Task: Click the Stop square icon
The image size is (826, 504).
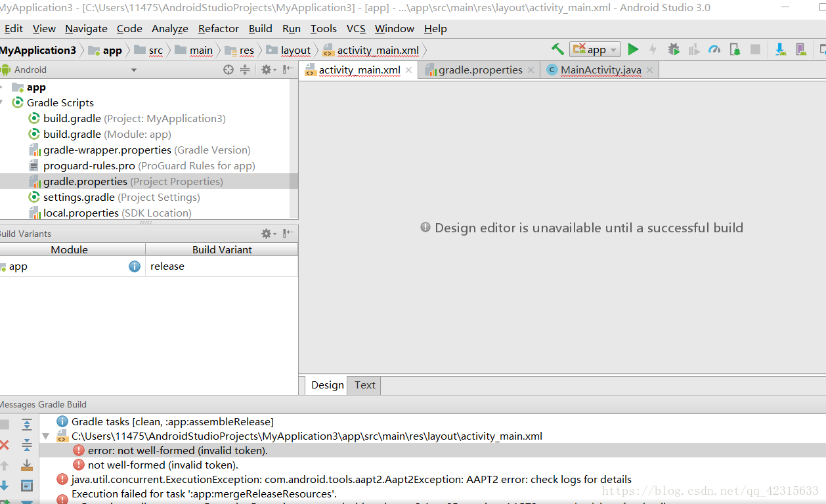Action: (x=756, y=49)
